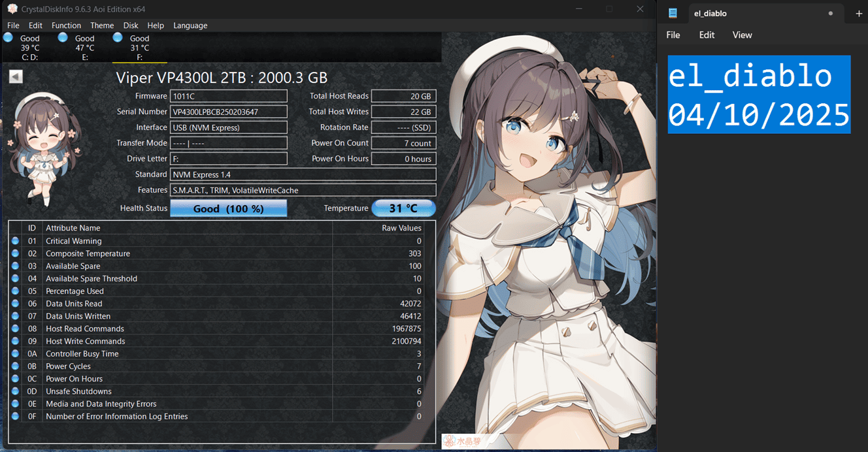Add a new Notepad tab with plus icon
Screen dimensions: 868x452
point(859,13)
